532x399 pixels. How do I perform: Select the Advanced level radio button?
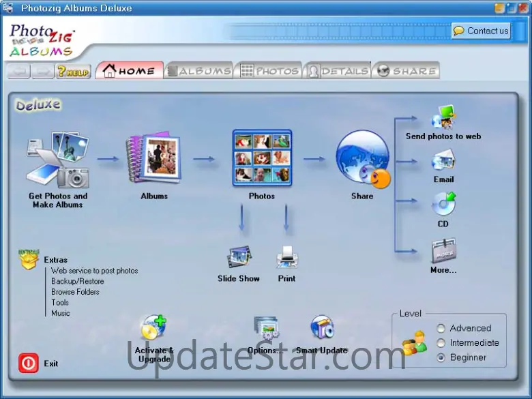pos(441,328)
